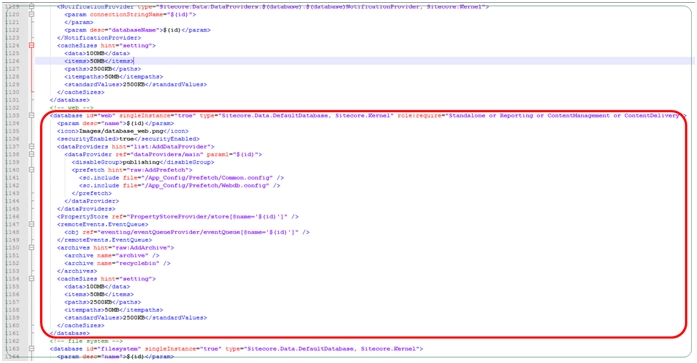Image resolution: width=697 pixels, height=363 pixels.
Task: Click the disableGroup publishing line
Action: tap(143, 162)
